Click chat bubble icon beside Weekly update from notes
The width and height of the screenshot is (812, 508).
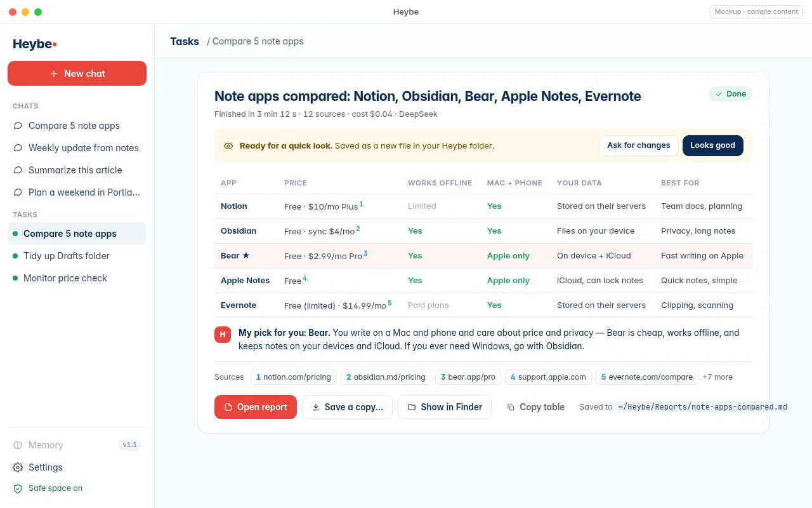(18, 148)
